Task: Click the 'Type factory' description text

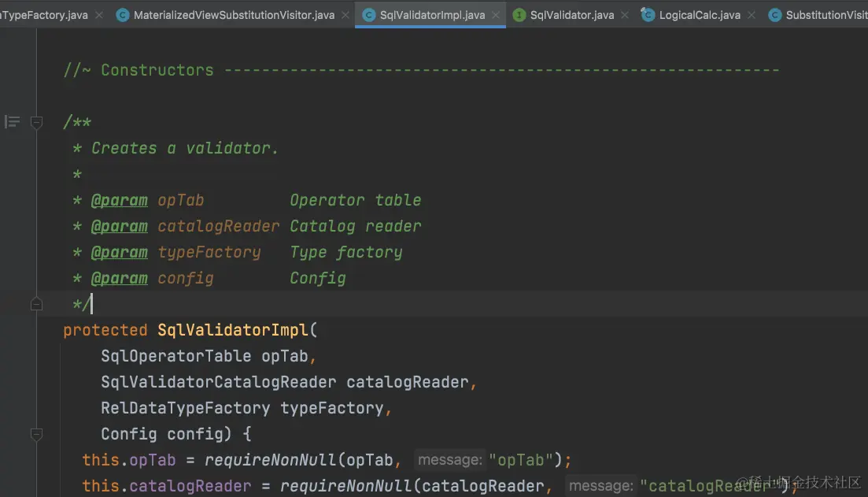Action: pyautogui.click(x=346, y=253)
